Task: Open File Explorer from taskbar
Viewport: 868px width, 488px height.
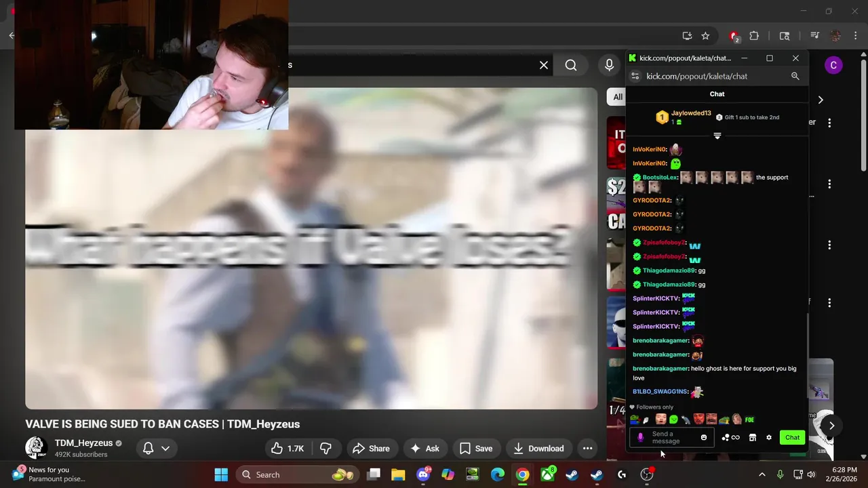Action: tap(398, 474)
